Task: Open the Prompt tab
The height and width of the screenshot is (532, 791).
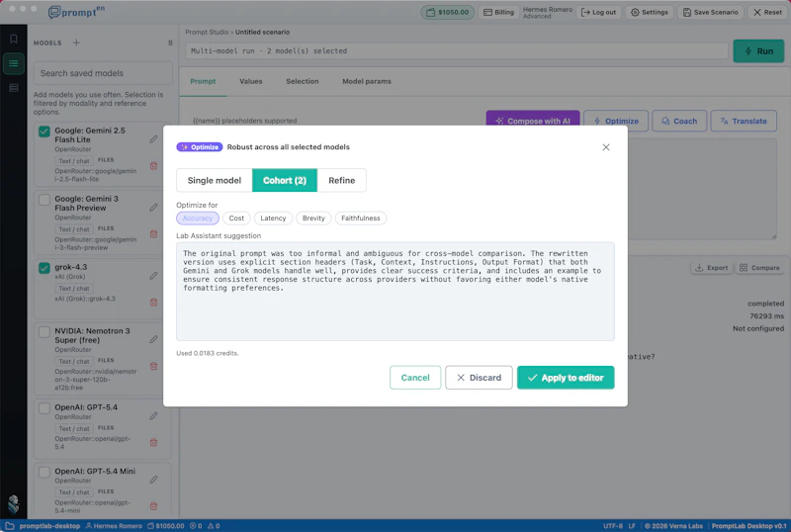Action: coord(203,81)
